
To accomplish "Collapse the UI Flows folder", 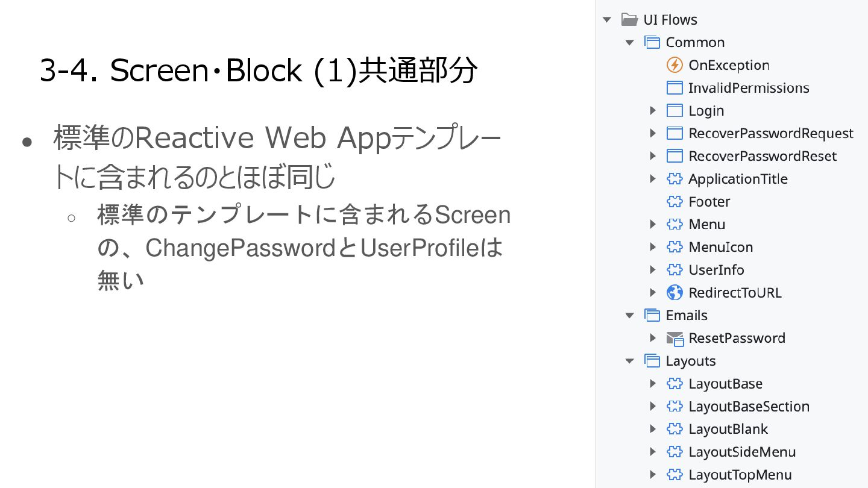I will (607, 20).
